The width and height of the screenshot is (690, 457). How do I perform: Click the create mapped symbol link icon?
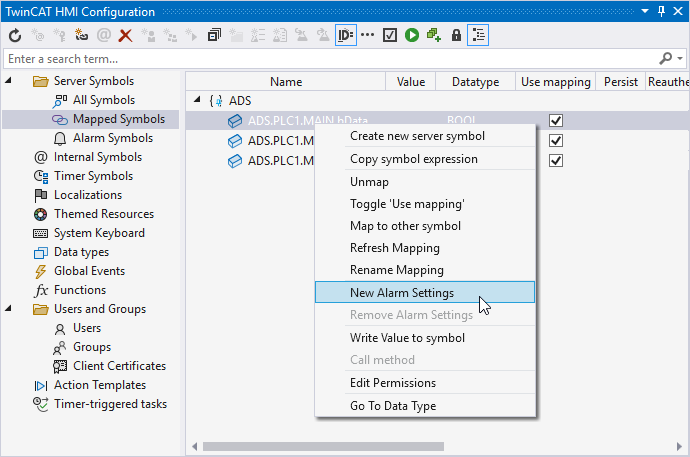81,35
